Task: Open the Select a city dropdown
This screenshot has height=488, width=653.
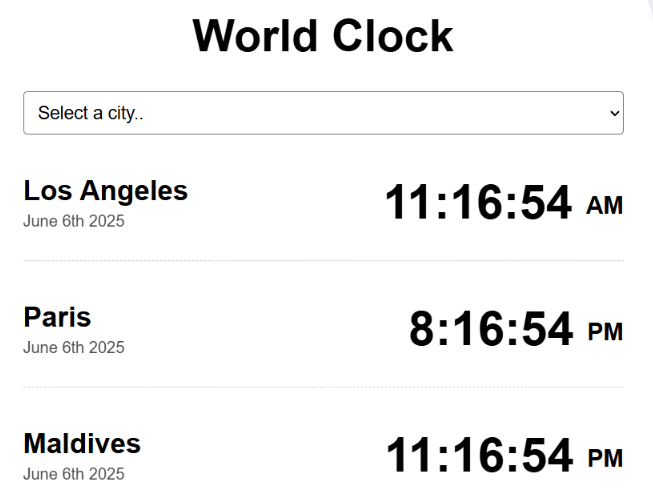Action: click(322, 113)
